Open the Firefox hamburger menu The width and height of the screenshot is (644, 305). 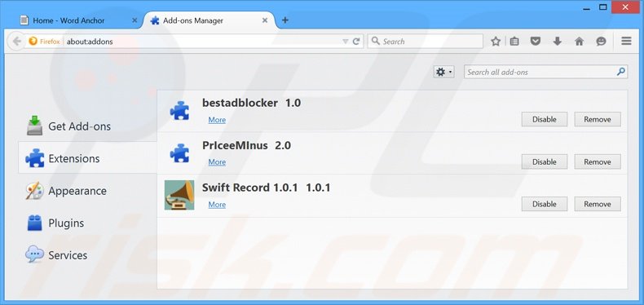coord(626,41)
